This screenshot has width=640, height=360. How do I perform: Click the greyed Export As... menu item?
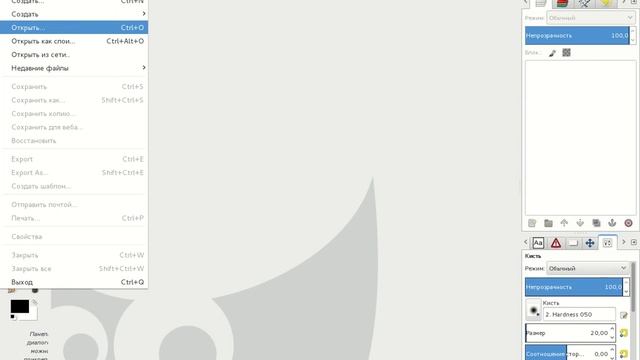74,173
